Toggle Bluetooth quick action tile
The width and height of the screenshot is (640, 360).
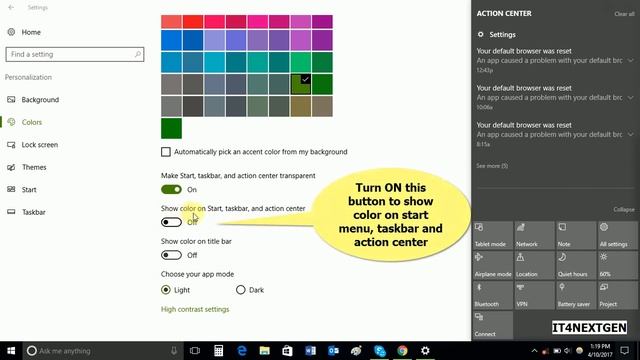coord(493,295)
